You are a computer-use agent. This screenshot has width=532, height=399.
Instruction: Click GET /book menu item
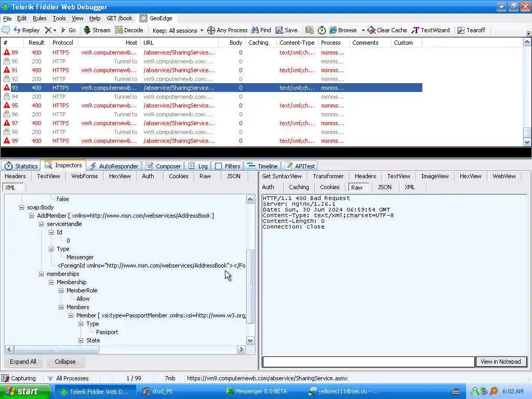point(119,18)
